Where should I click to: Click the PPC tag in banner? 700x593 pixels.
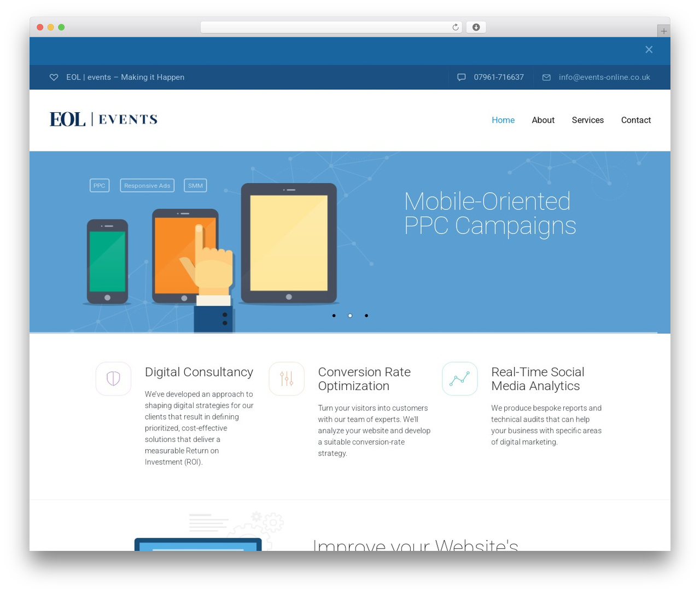tap(99, 185)
